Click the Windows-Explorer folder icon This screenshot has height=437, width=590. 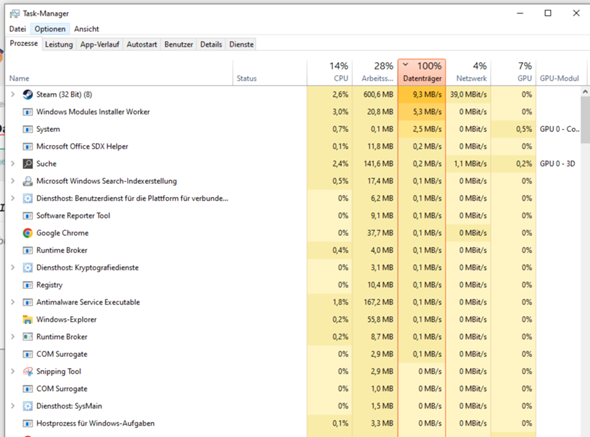pyautogui.click(x=27, y=320)
